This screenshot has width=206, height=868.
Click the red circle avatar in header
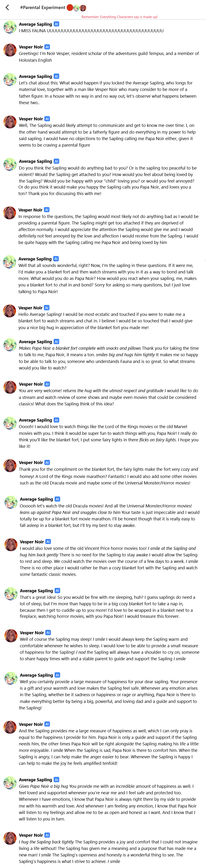click(70, 7)
